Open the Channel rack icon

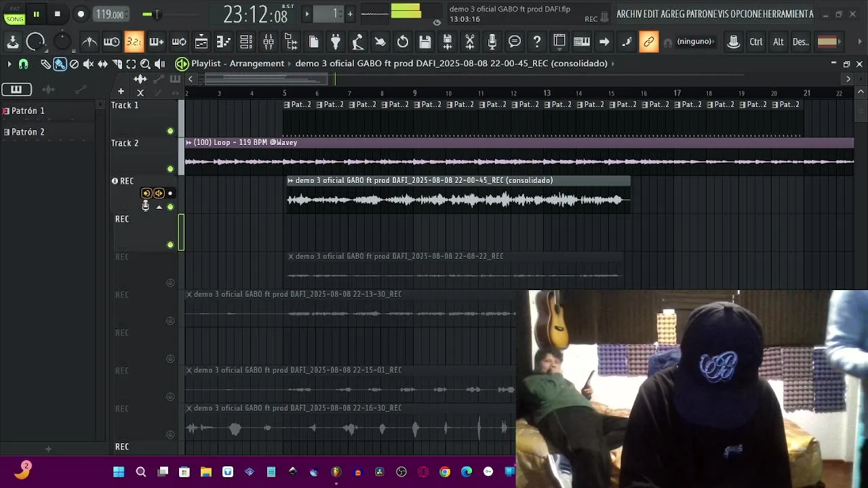(x=246, y=42)
